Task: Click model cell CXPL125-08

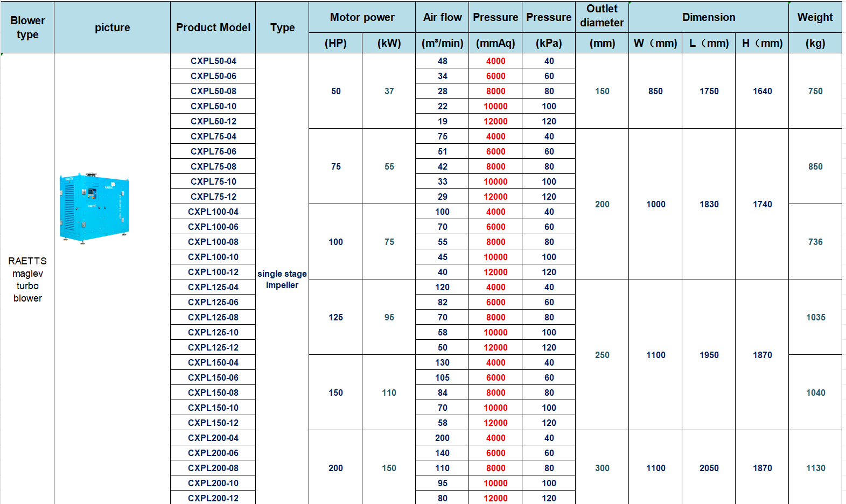Action: [x=213, y=317]
